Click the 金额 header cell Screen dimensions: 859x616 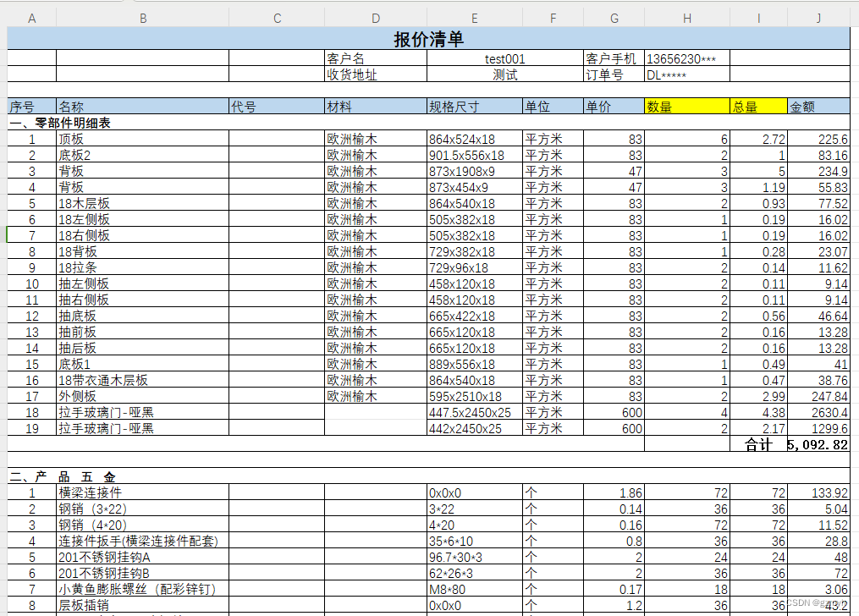click(x=818, y=107)
